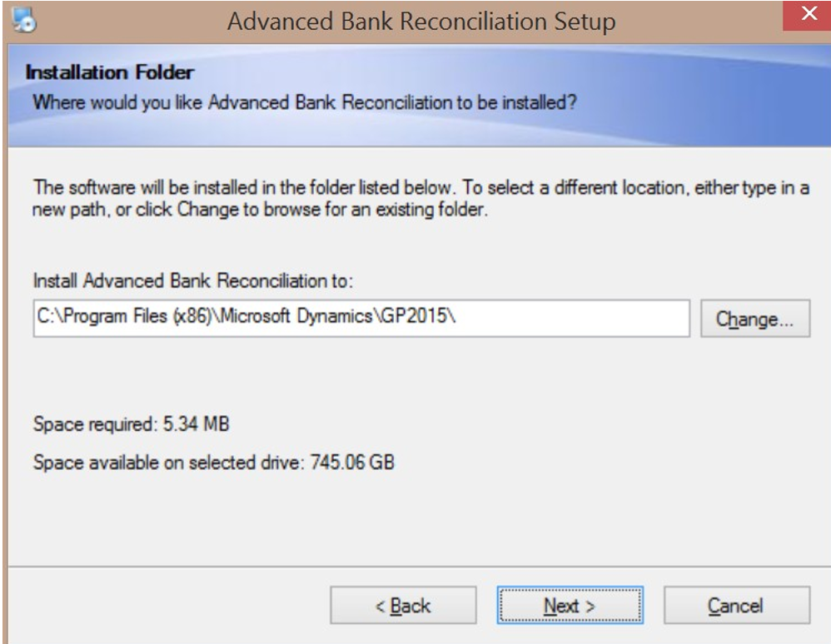The image size is (831, 644).
Task: Click the window title 'Advanced Bank Reconciliation Setup'
Action: tap(421, 21)
